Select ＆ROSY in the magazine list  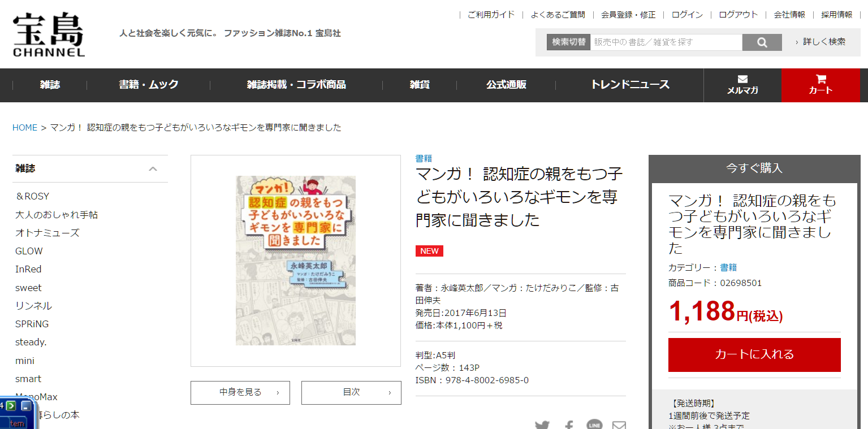[x=32, y=196]
